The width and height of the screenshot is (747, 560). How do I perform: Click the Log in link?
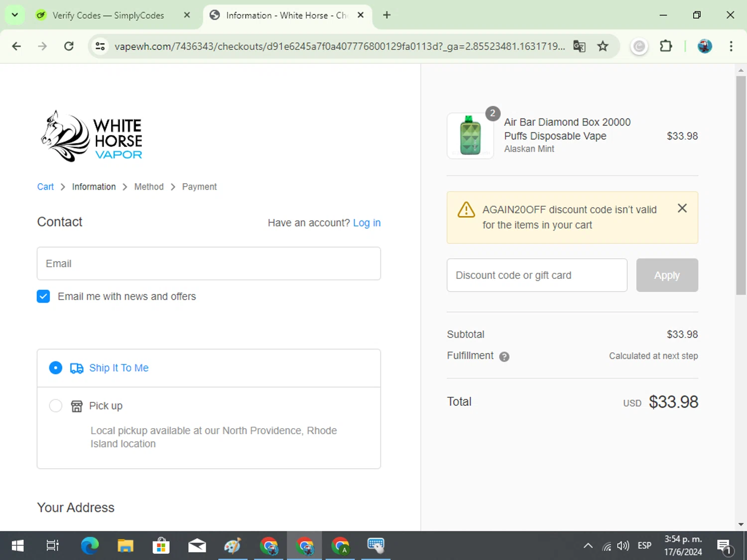pos(367,223)
